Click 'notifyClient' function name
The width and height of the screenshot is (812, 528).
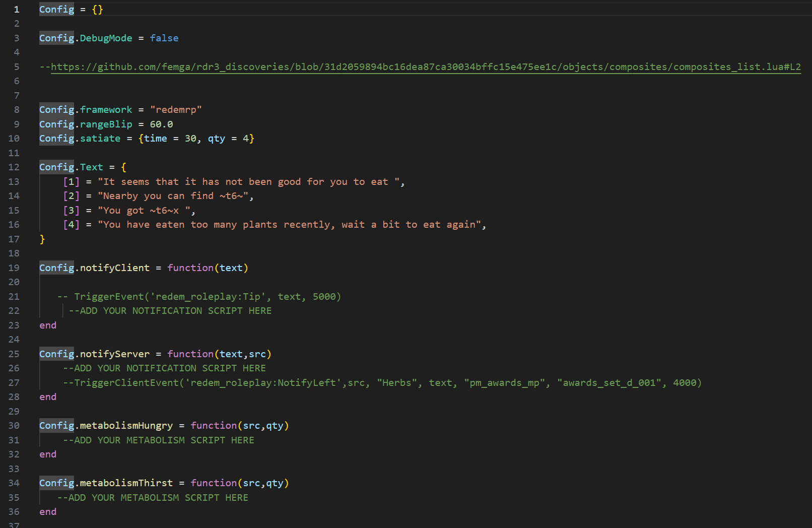115,268
